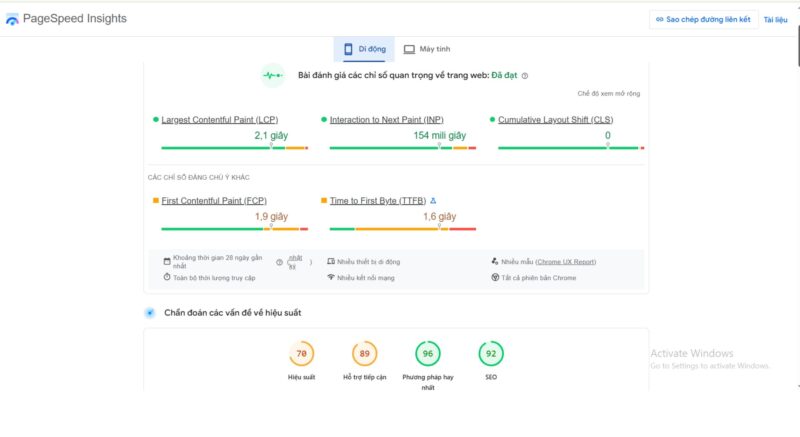Click the green pulse assessment icon
Viewport: 800px width, 437px height.
[272, 75]
